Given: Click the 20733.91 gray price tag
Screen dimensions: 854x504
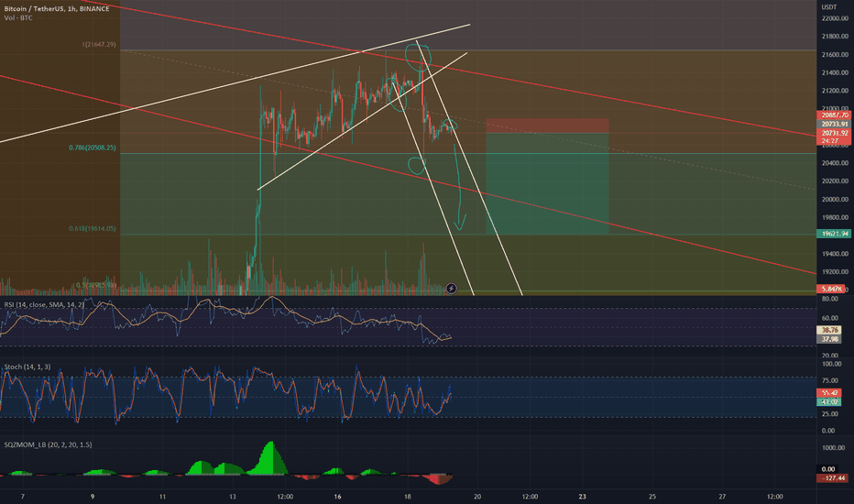Looking at the screenshot, I should (x=835, y=125).
